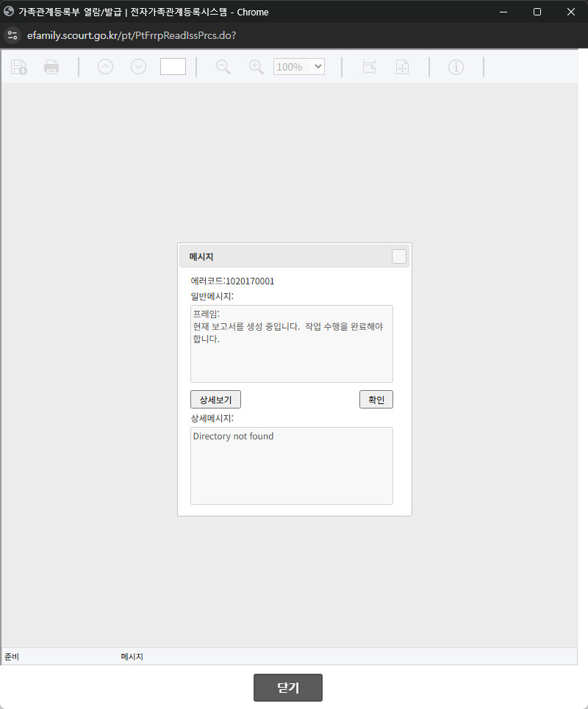Viewport: 588px width, 709px height.
Task: Click the fit whole page icon
Action: click(402, 67)
